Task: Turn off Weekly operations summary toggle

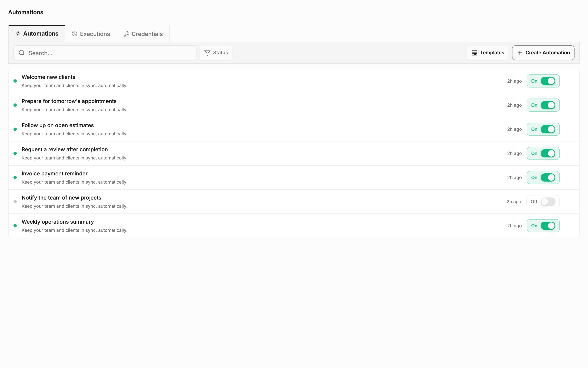Action: 548,226
